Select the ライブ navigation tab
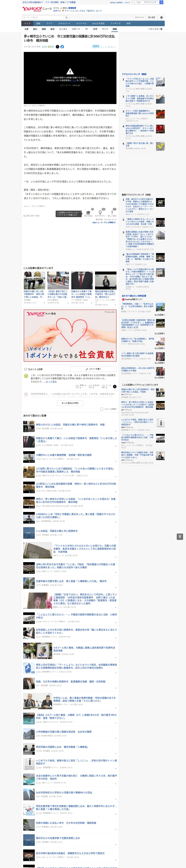Image resolution: width=186 pixels, height=868 pixels. pos(49,24)
